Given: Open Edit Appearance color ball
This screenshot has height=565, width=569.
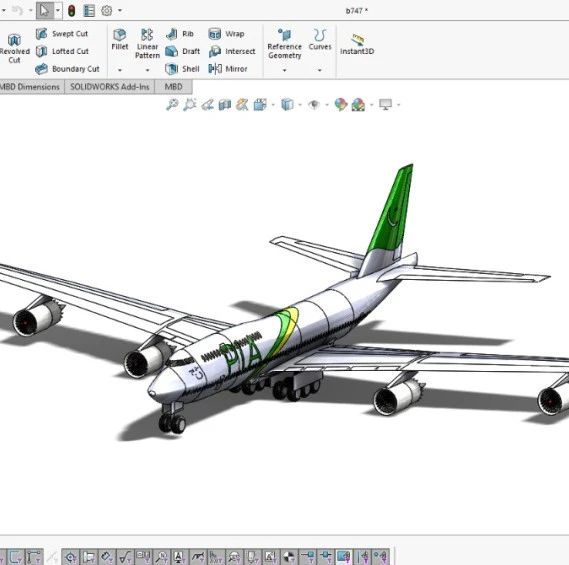Looking at the screenshot, I should (340, 105).
